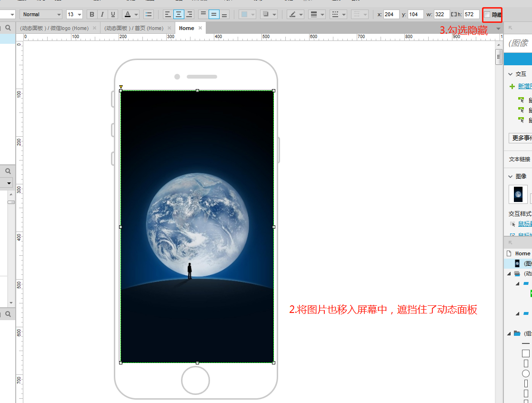Close the 微信logo (Home) tab
This screenshot has width=532, height=403.
tap(94, 28)
